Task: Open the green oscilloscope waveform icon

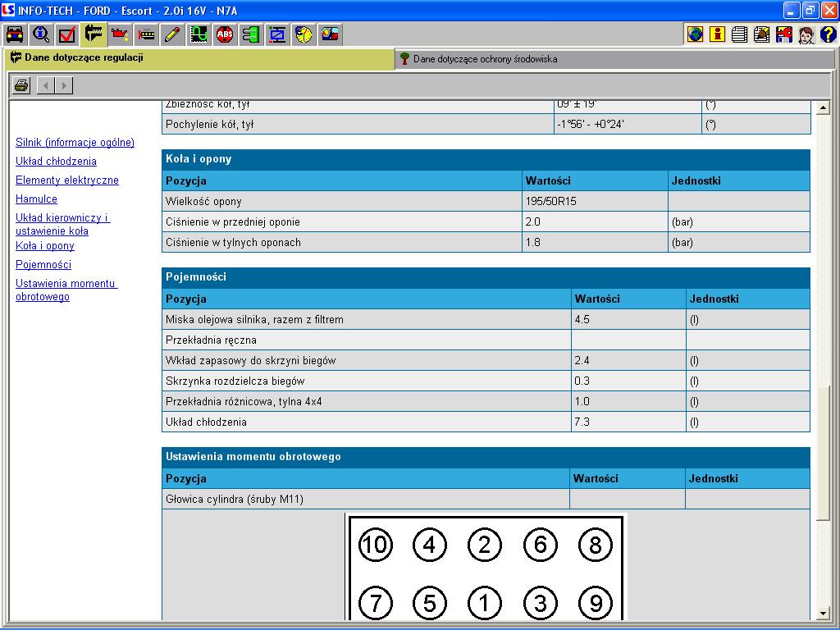Action: 199,34
